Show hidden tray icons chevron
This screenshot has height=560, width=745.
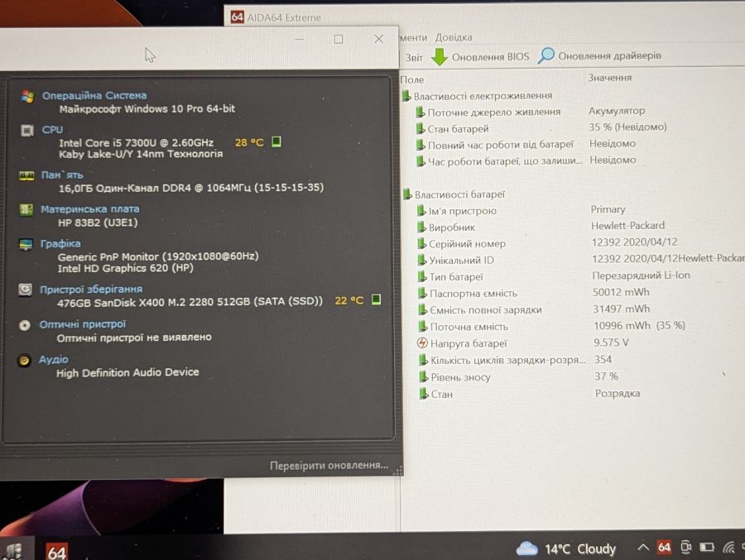pyautogui.click(x=642, y=548)
